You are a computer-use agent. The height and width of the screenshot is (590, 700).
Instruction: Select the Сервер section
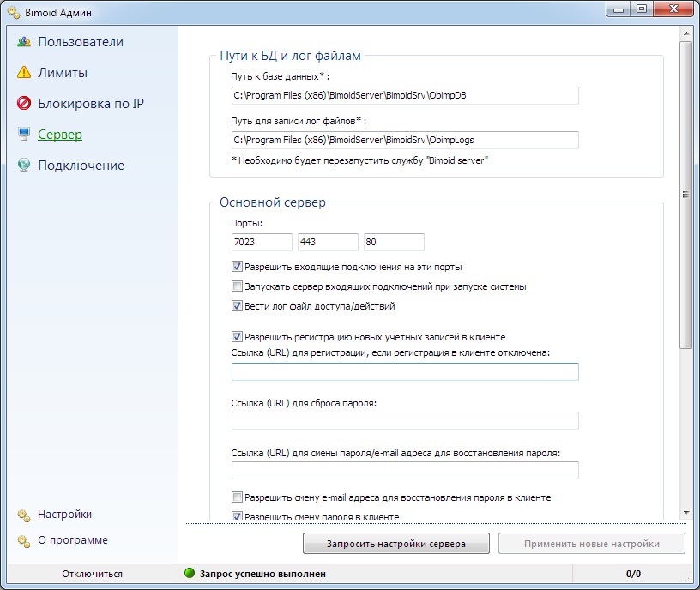pos(60,135)
